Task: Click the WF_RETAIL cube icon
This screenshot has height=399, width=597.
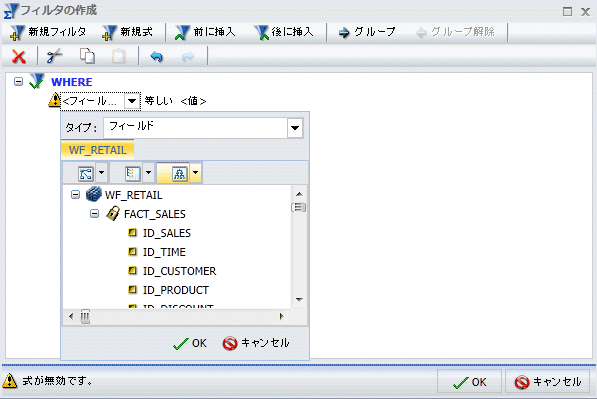Action: click(93, 194)
